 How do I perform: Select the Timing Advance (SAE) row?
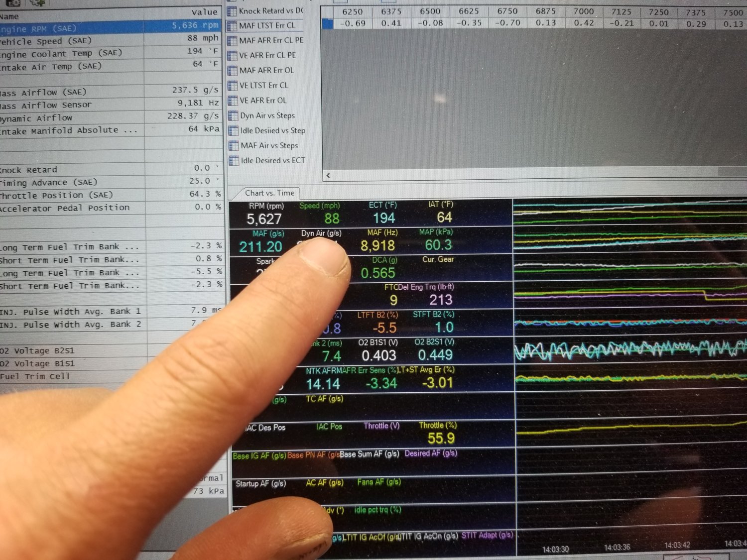click(111, 182)
